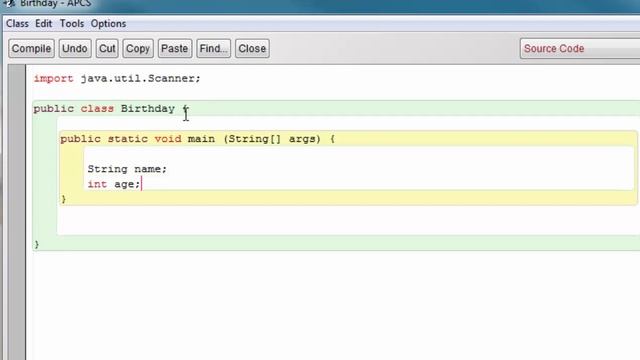The image size is (640, 360).
Task: Click the Copy button
Action: pos(138,49)
